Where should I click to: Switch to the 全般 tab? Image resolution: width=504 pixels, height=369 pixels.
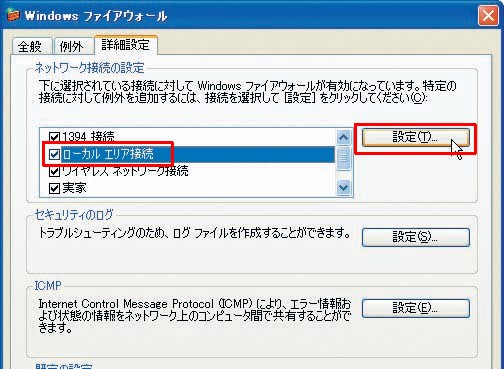[31, 46]
